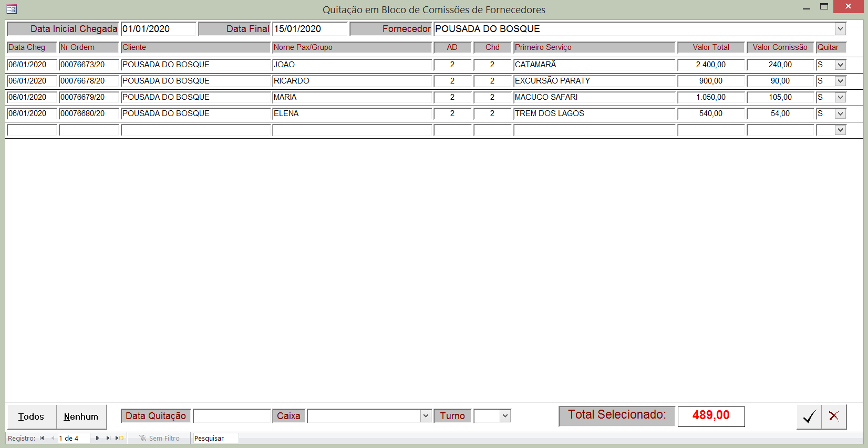Expand the Turno dropdown

[x=505, y=416]
